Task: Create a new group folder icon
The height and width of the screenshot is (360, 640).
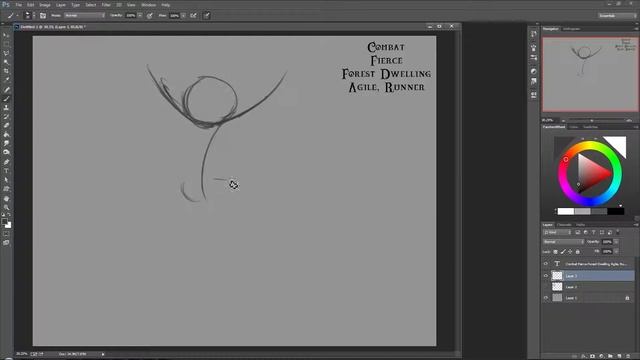Action: coord(610,356)
